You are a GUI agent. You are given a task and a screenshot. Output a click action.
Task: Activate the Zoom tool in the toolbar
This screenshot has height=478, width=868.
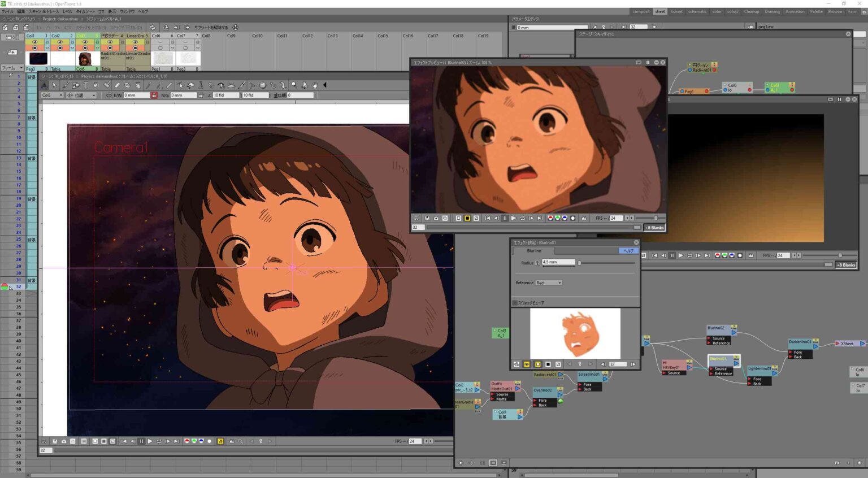pyautogui.click(x=294, y=85)
